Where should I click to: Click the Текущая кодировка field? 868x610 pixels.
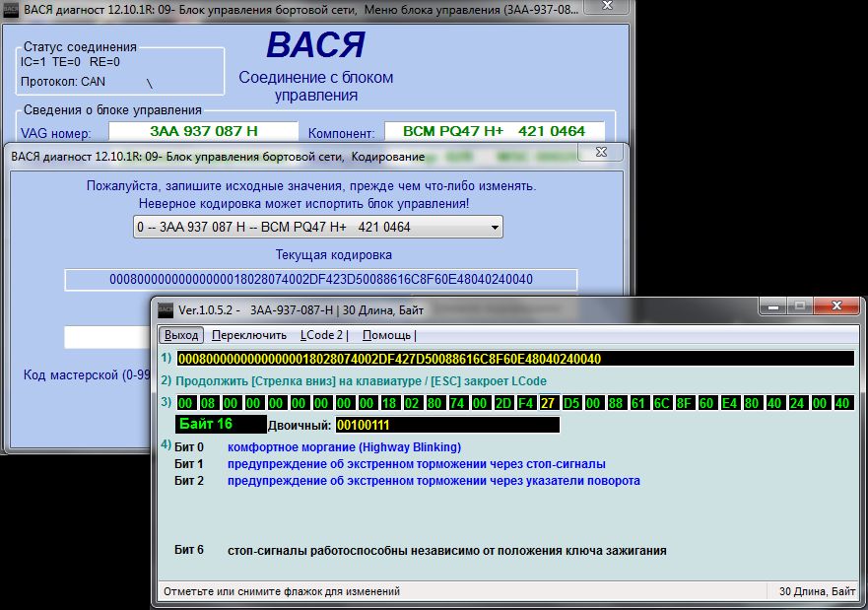[321, 280]
